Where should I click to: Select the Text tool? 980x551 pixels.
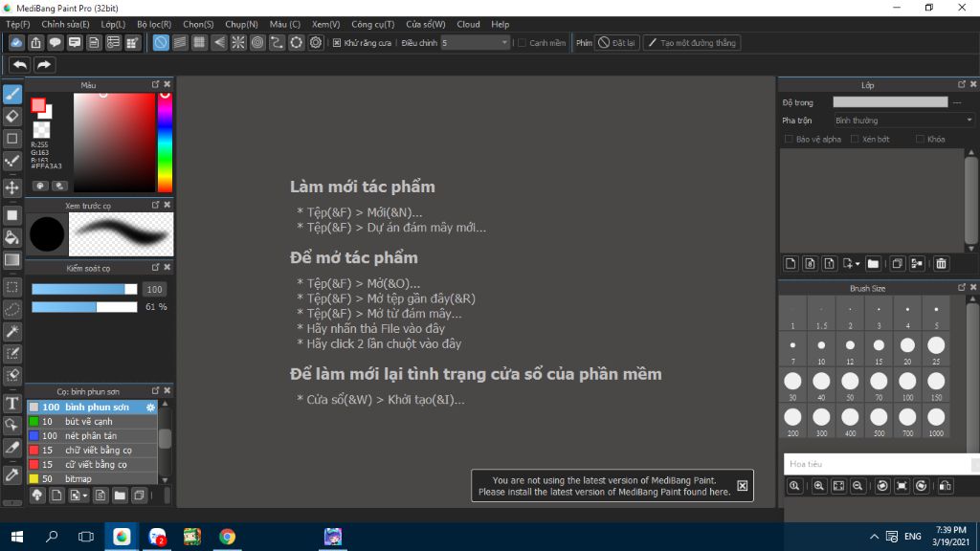(11, 403)
